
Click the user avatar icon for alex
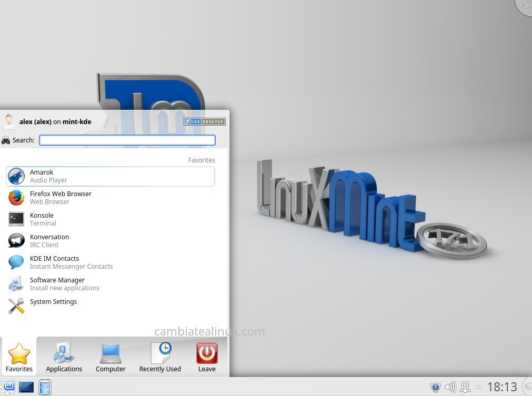(x=8, y=121)
